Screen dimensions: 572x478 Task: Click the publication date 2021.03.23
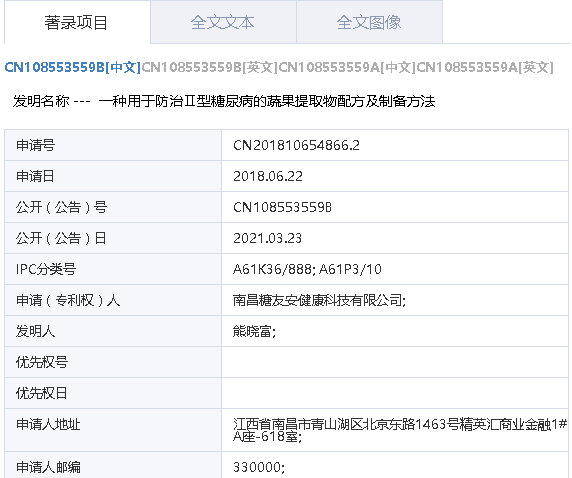tap(267, 238)
